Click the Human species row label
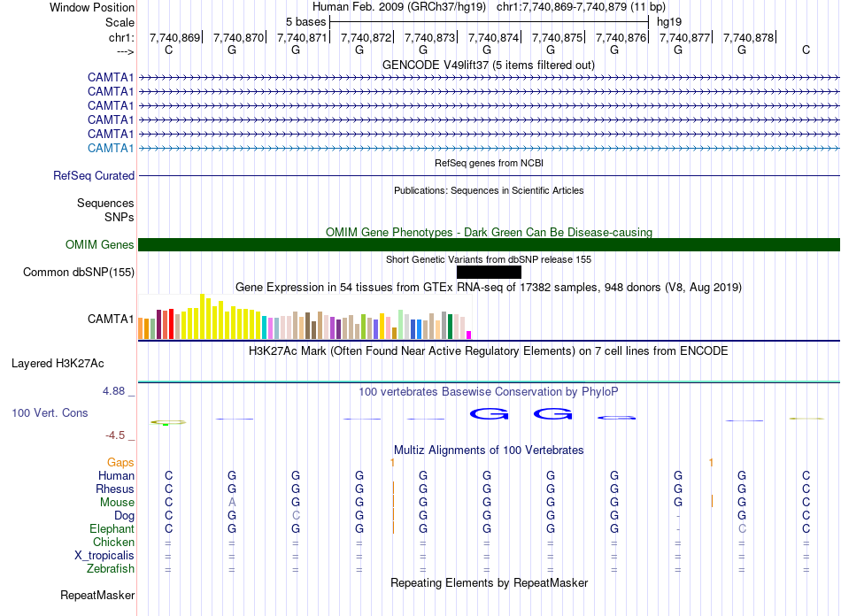Viewport: 841px width, 616px height. [116, 475]
